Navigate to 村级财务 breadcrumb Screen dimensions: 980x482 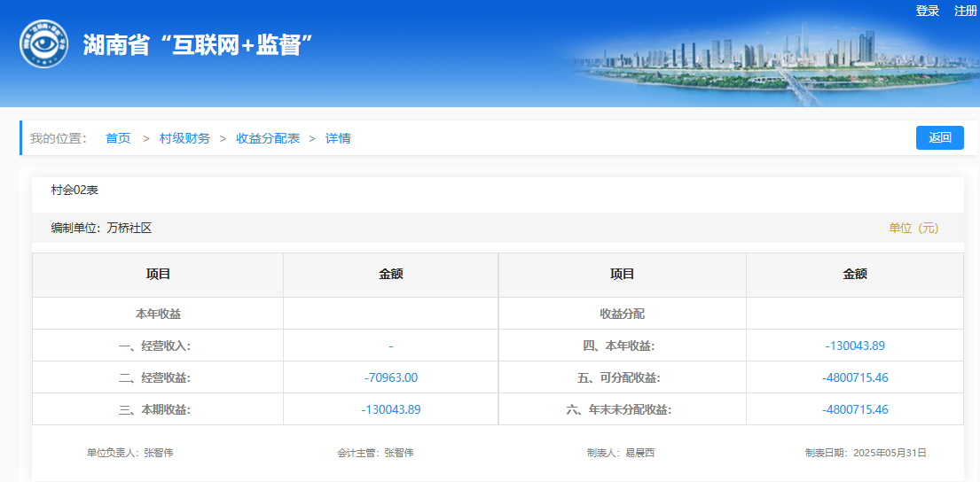click(185, 138)
